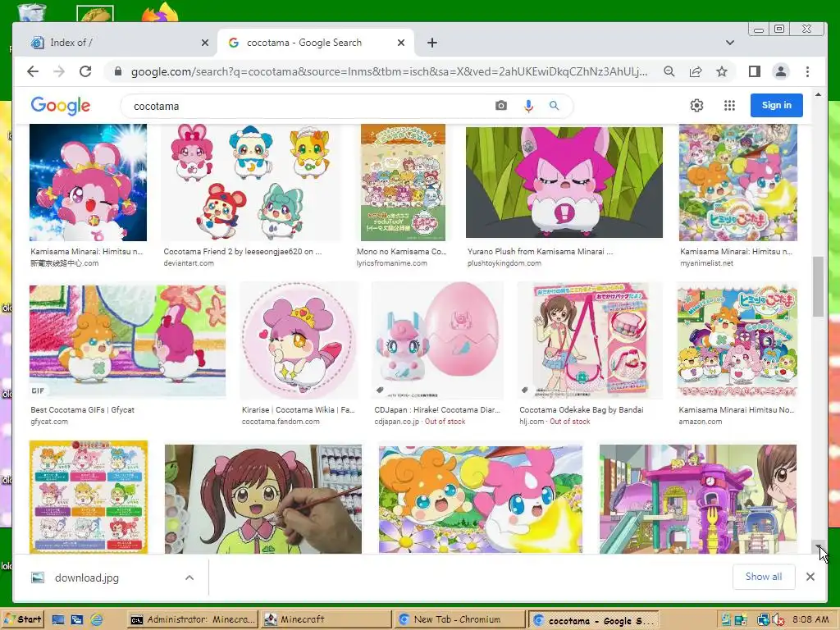Open the Chromium three-dot menu

point(807,71)
